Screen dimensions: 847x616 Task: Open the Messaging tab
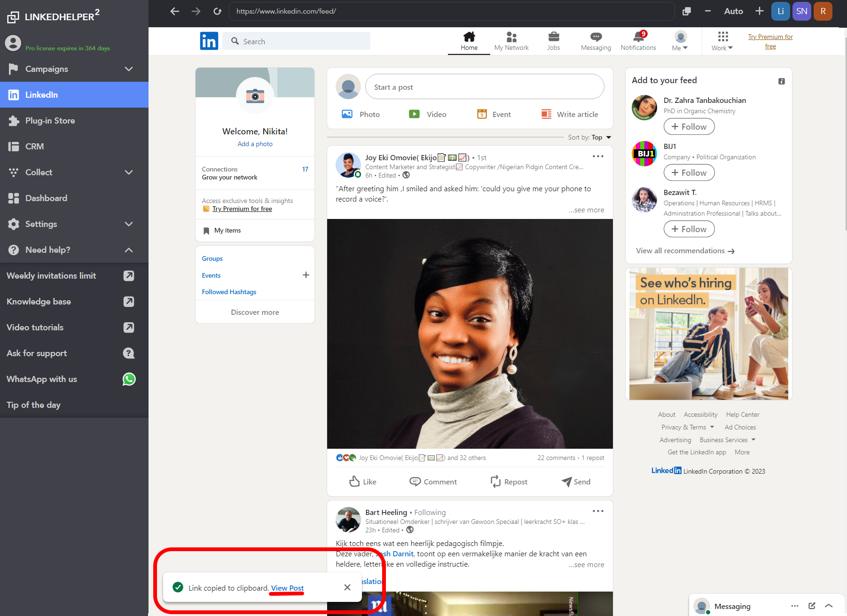click(596, 41)
